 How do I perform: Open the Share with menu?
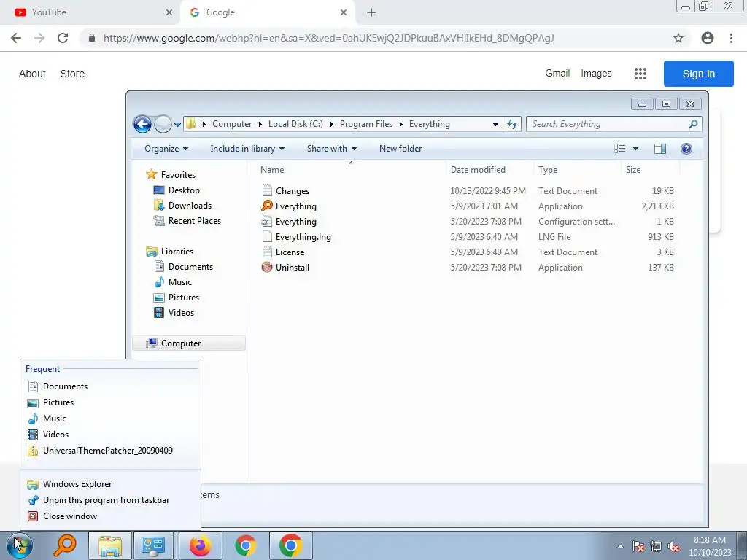click(x=332, y=149)
